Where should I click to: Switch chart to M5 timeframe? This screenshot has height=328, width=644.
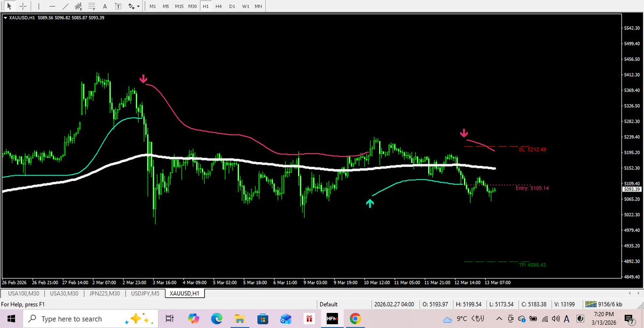(x=165, y=6)
